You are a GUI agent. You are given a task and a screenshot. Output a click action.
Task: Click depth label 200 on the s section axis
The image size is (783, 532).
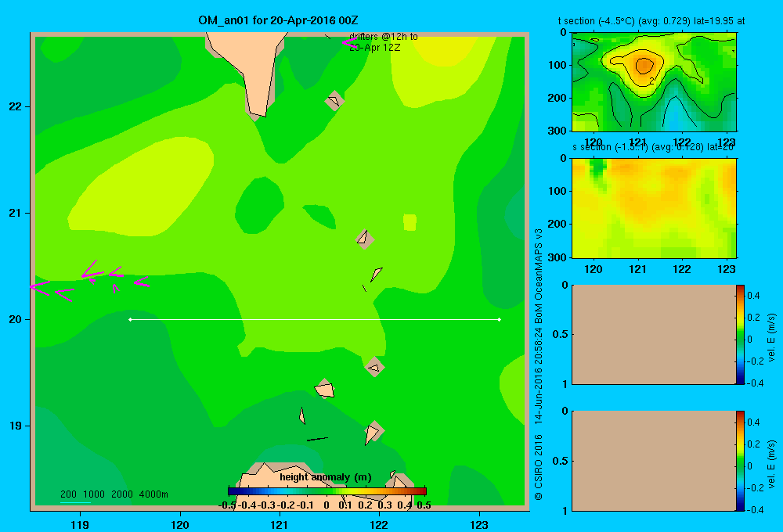coord(557,224)
